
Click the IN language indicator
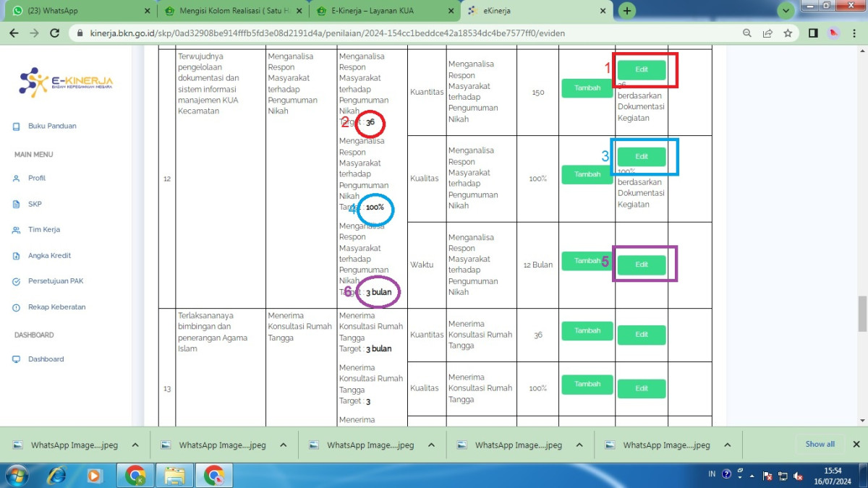pyautogui.click(x=712, y=475)
